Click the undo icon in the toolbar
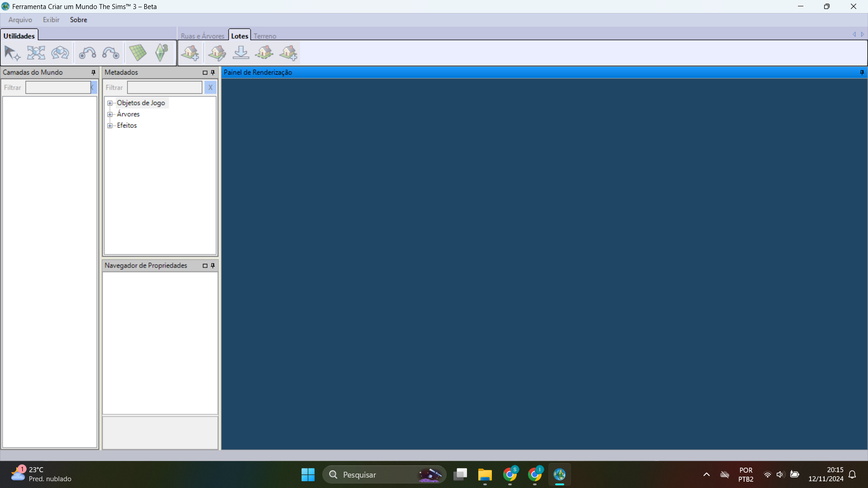This screenshot has height=488, width=868. [87, 53]
